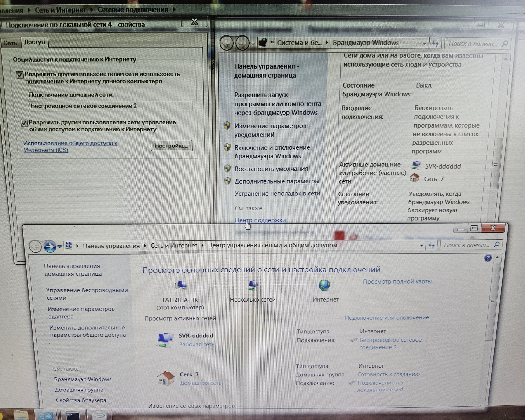The image size is (525, 420).
Task: Expand arrow after Панель управления breadcrumb
Action: point(145,246)
